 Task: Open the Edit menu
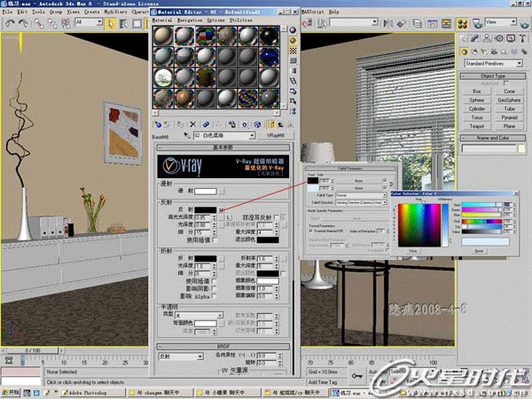pyautogui.click(x=22, y=12)
